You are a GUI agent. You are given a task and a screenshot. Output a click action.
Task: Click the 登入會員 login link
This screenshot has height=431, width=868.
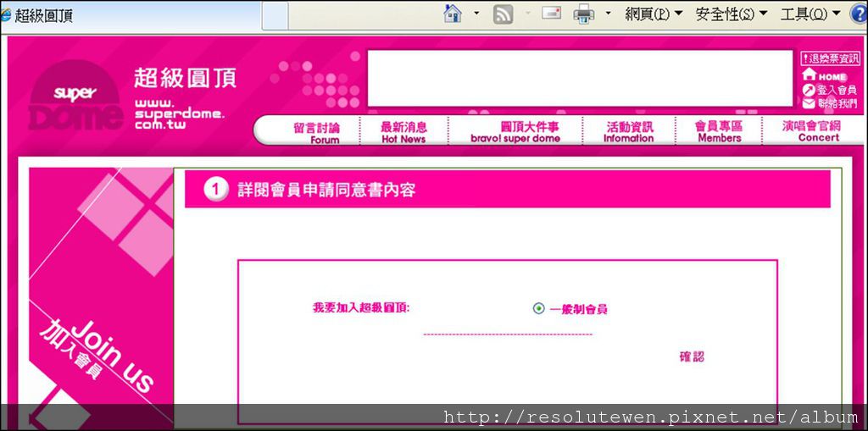(x=829, y=90)
